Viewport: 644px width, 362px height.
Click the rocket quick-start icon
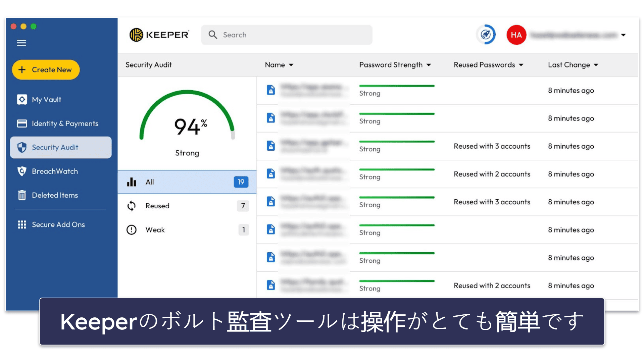486,35
